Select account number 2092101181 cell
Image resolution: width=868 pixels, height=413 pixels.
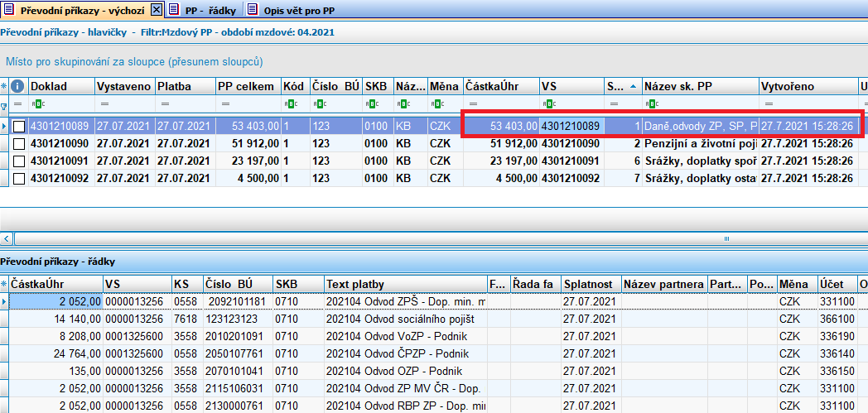pyautogui.click(x=238, y=301)
